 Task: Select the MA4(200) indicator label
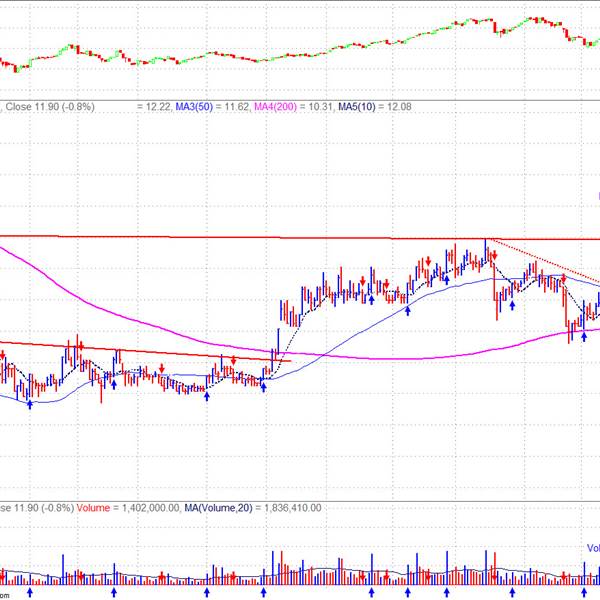276,107
